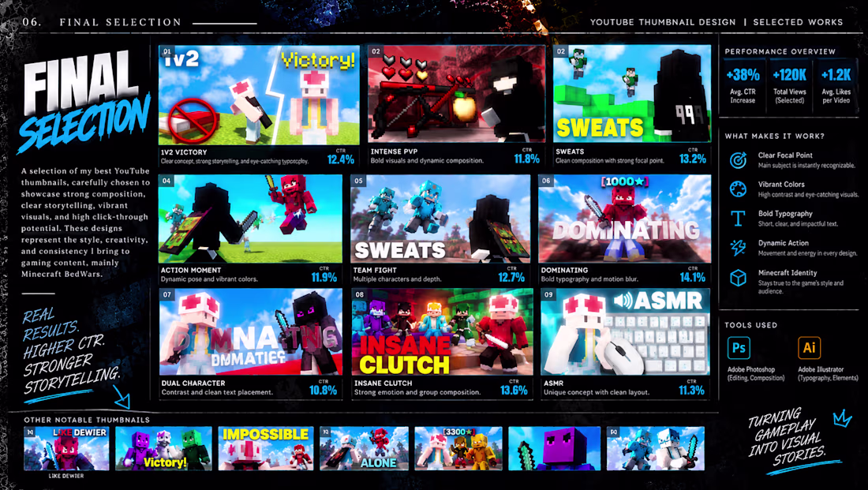Select the IMPOSSIBLE notable thumbnail
868x490 pixels.
[x=266, y=448]
